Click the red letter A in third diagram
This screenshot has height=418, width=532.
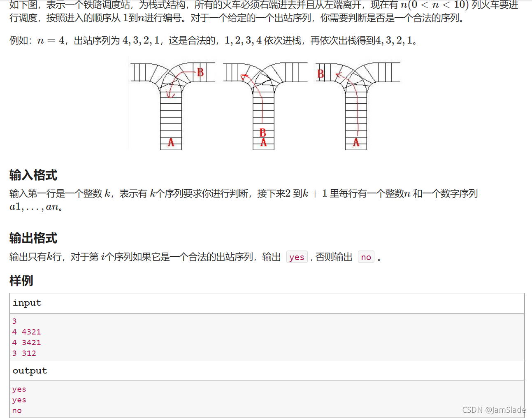click(x=356, y=142)
